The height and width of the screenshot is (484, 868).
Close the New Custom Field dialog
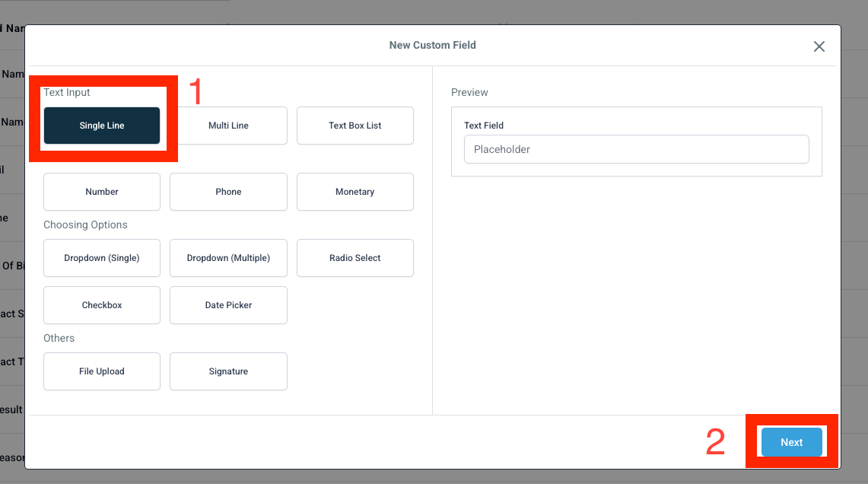click(819, 46)
